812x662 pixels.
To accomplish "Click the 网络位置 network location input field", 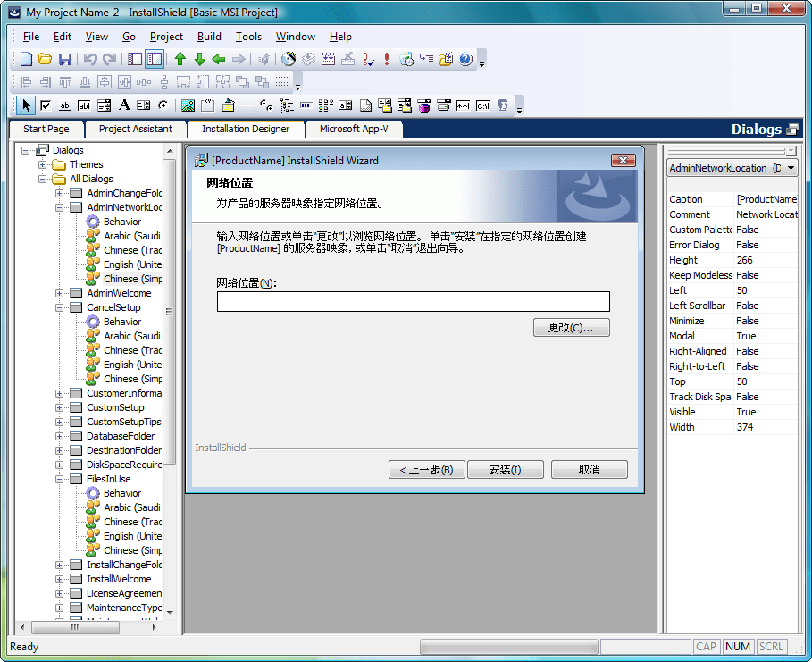I will [x=414, y=301].
